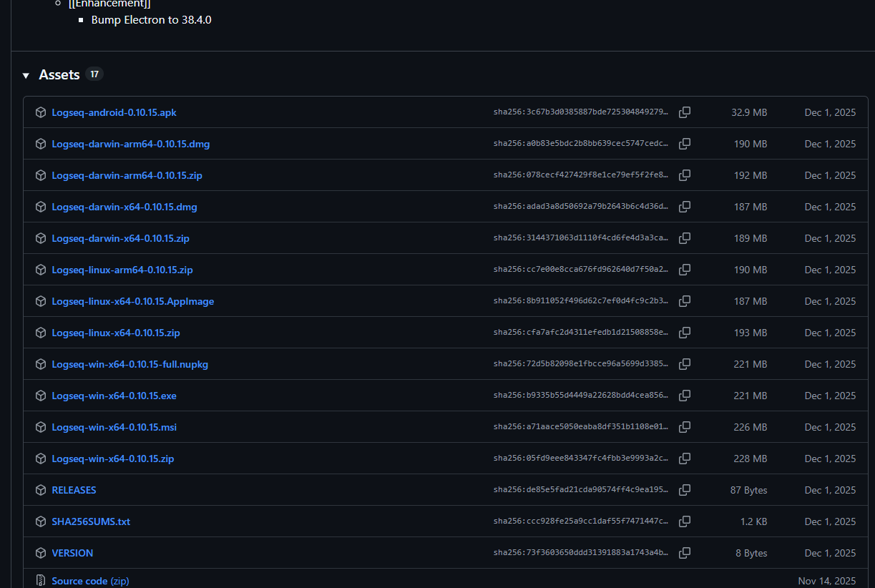The height and width of the screenshot is (588, 875).
Task: Download Logseq-linux-x64-0.10.15.AppImage
Action: (x=133, y=301)
